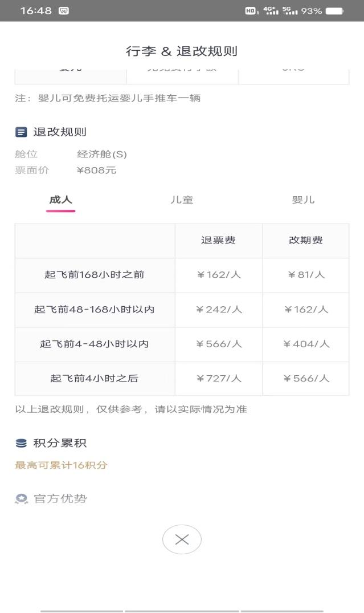Tap the 退改规则 document icon
This screenshot has width=364, height=613.
[21, 132]
